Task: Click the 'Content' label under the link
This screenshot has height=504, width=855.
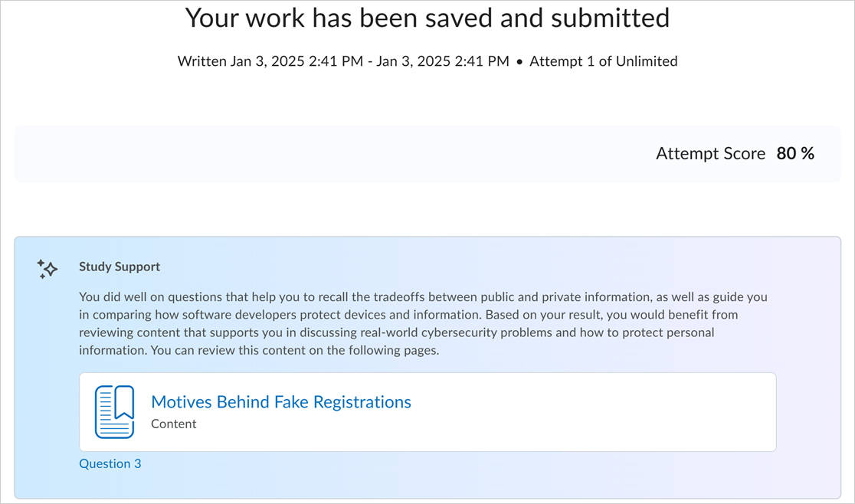Action: (x=174, y=424)
